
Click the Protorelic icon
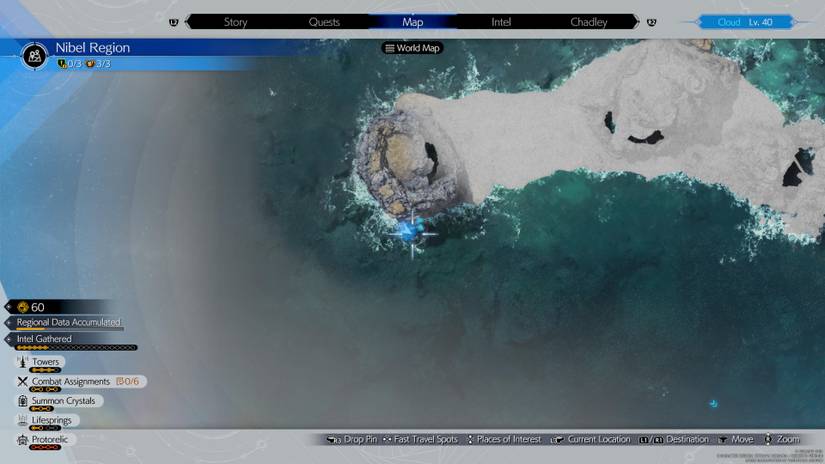coord(22,440)
